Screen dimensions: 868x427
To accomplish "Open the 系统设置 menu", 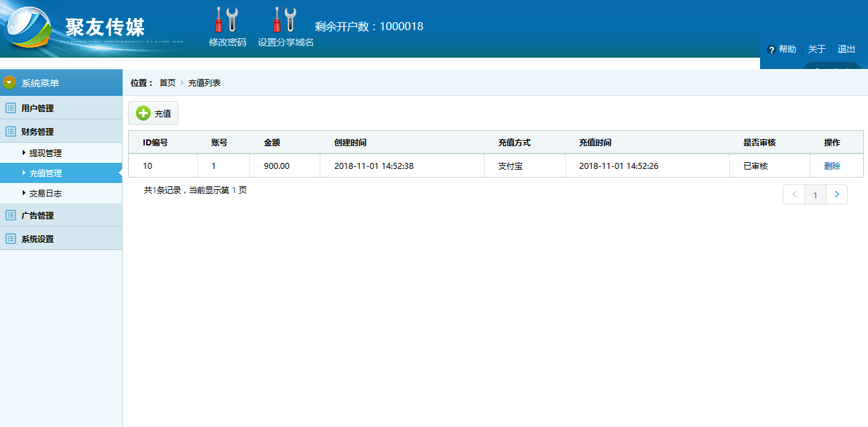I will (x=61, y=239).
